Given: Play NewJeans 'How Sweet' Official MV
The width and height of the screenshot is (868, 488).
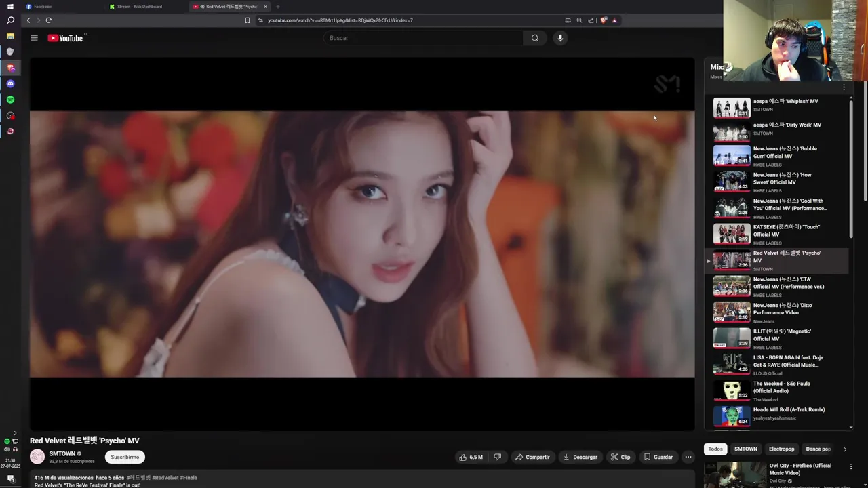Looking at the screenshot, I should [776, 182].
